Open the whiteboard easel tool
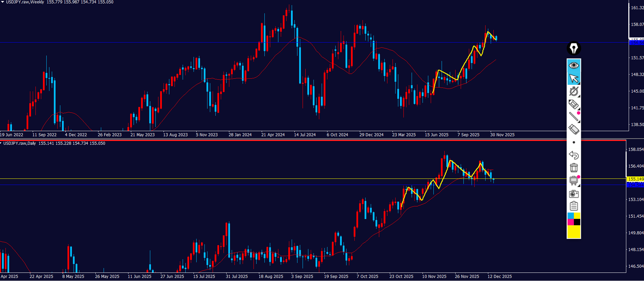This screenshot has height=281, width=644. pyautogui.click(x=574, y=181)
